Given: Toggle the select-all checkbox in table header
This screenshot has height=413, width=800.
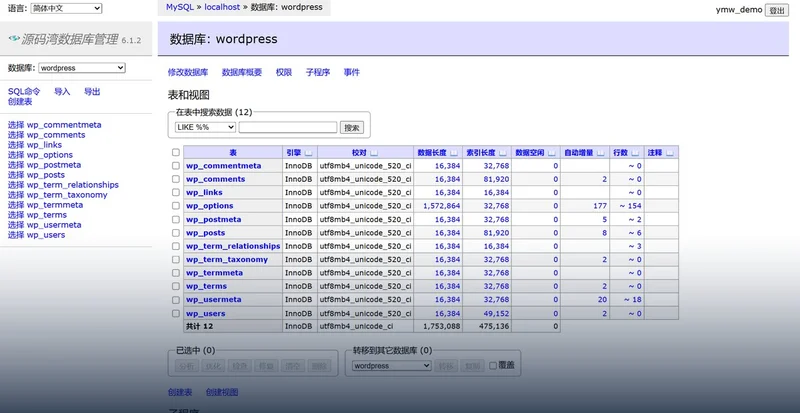Looking at the screenshot, I should click(x=176, y=152).
